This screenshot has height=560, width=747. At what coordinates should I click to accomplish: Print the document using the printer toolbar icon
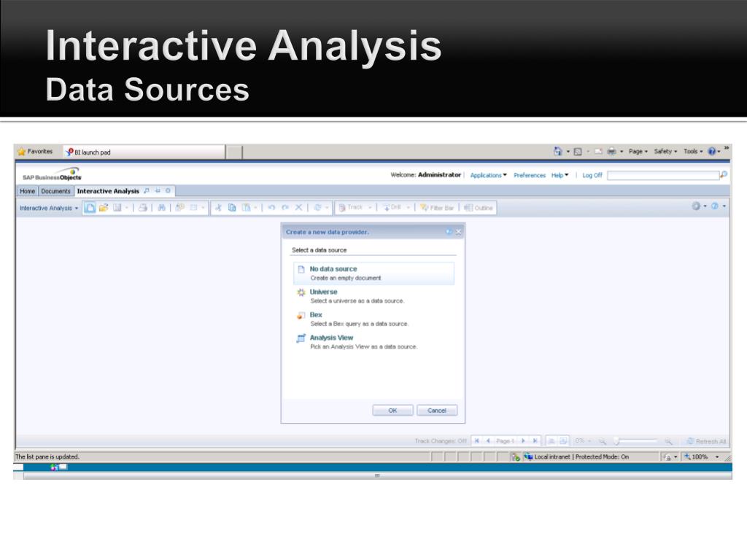point(142,208)
